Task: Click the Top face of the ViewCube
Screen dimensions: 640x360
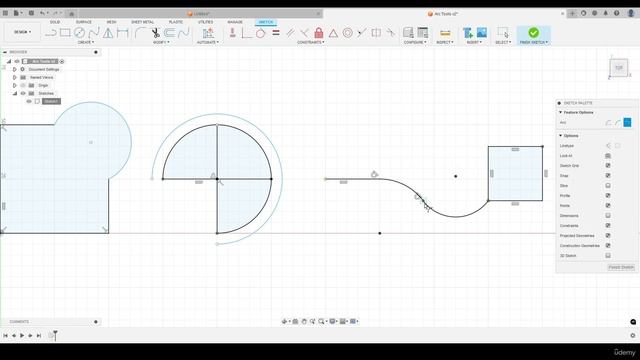Action: pyautogui.click(x=619, y=68)
